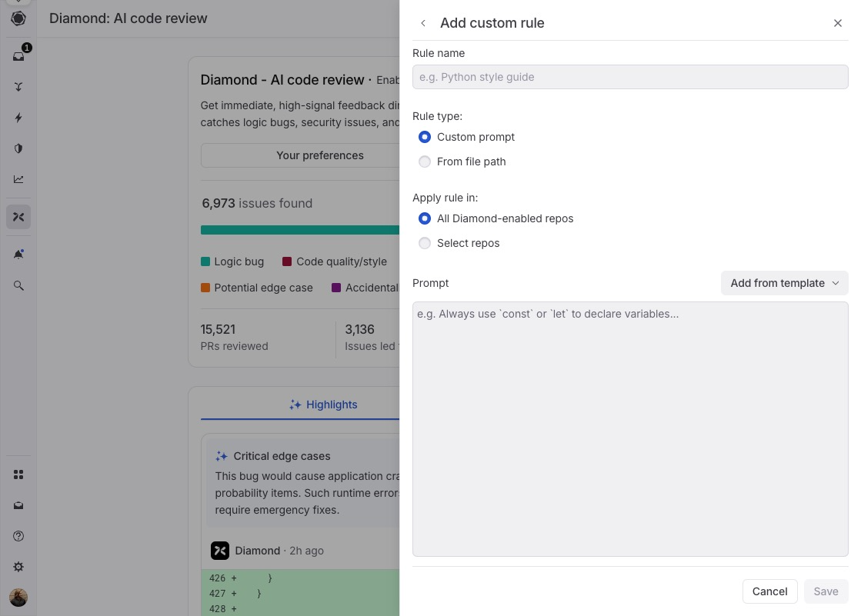Screen dimensions: 861x616
Task: Click diff line 426 in the code block
Action: click(300, 578)
